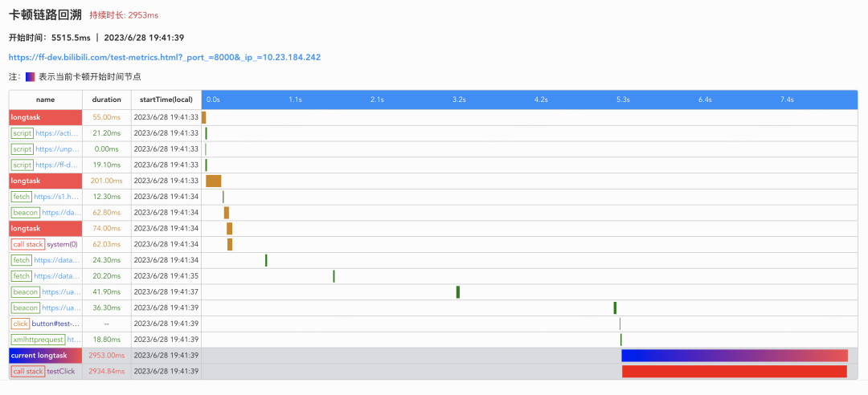Select the longtask row lasting 74.00ms
Viewport: 868px width, 395px height.
click(x=433, y=229)
